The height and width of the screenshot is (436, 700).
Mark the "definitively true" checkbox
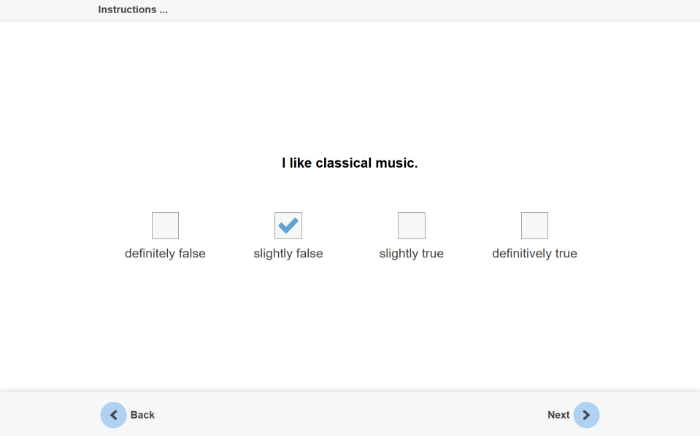(x=534, y=225)
